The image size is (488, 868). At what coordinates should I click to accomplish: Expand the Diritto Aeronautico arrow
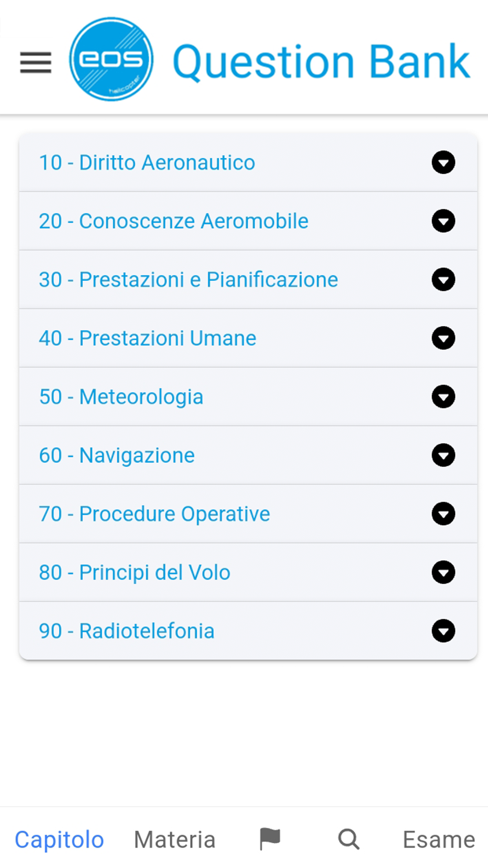(443, 162)
